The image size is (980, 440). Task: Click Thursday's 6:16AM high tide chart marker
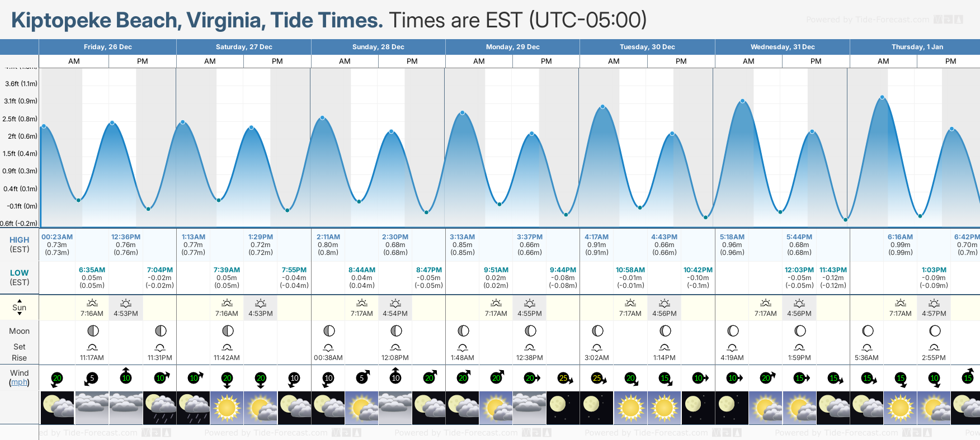click(882, 97)
